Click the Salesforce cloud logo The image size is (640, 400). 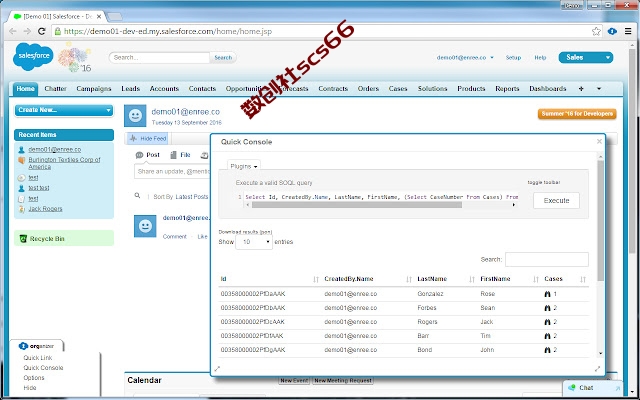pos(33,56)
